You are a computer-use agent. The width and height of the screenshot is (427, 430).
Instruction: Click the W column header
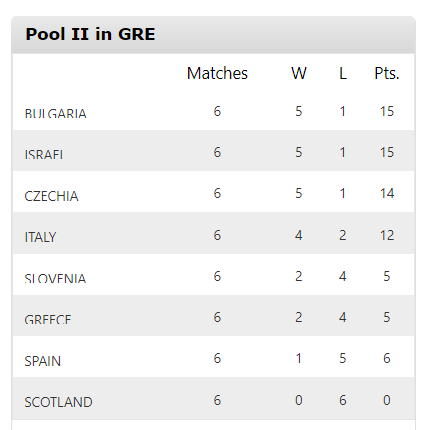(299, 73)
